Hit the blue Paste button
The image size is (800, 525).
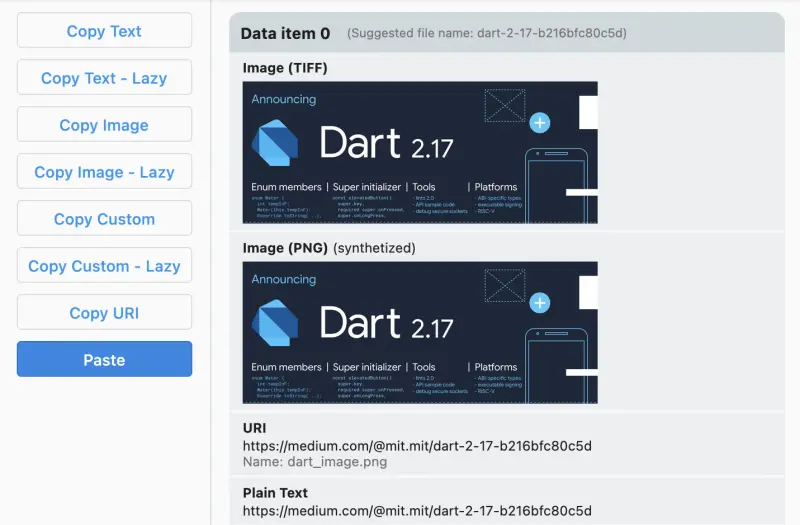coord(104,359)
